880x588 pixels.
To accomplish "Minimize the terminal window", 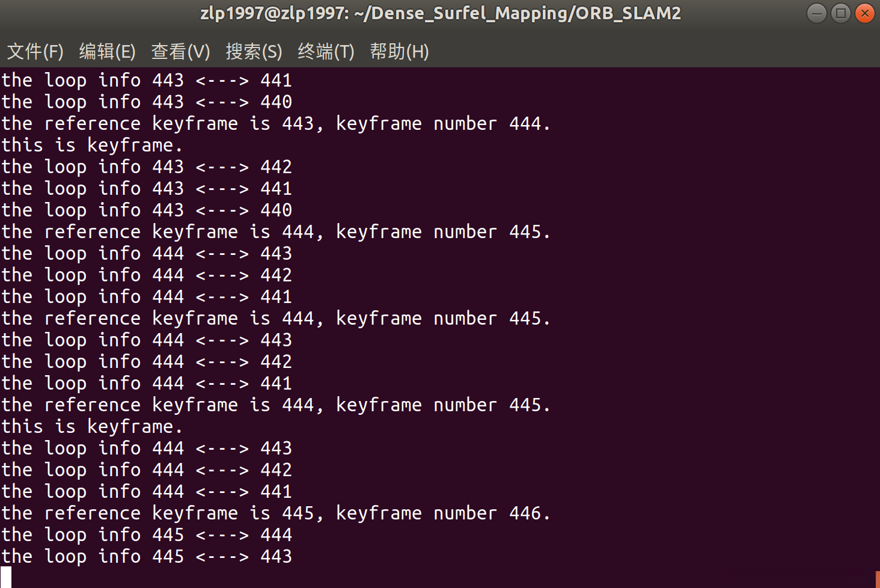I will 816,13.
